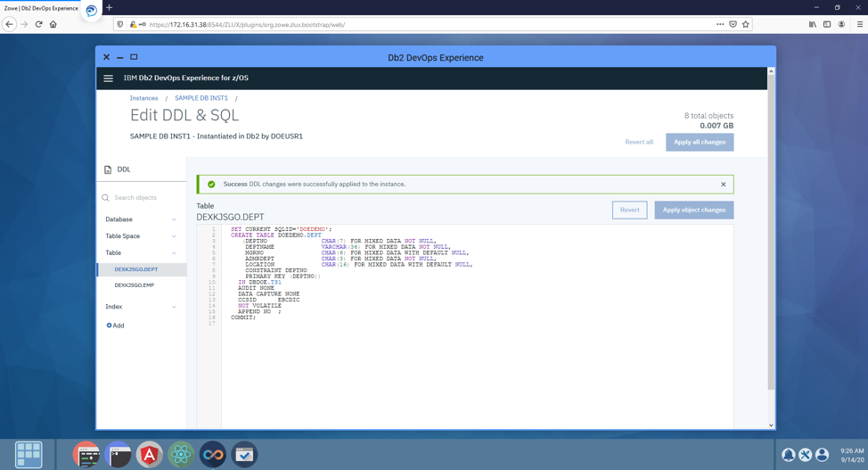
Task: Dismiss the success notification banner
Action: (723, 184)
